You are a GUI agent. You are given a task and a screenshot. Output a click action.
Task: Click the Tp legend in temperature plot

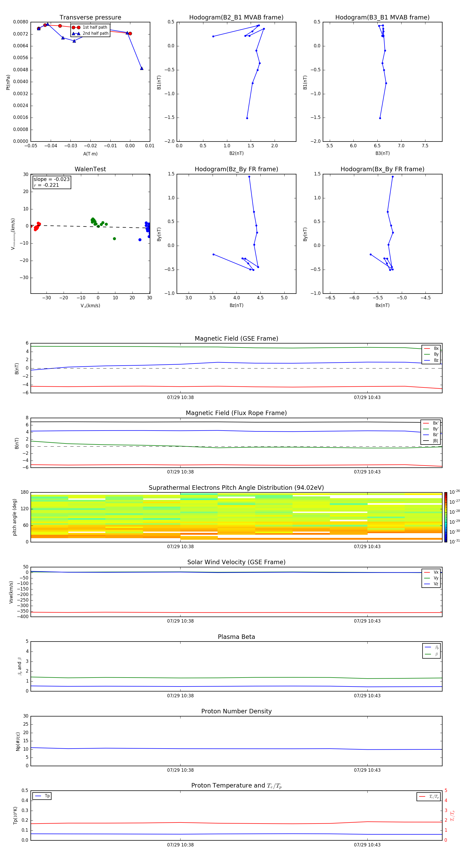42,796
